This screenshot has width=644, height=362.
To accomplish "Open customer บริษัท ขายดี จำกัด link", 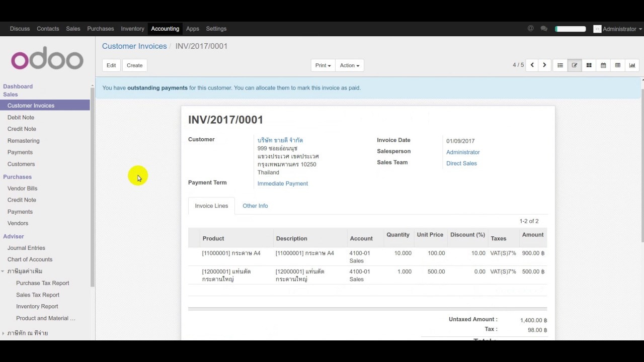I will coord(280,140).
